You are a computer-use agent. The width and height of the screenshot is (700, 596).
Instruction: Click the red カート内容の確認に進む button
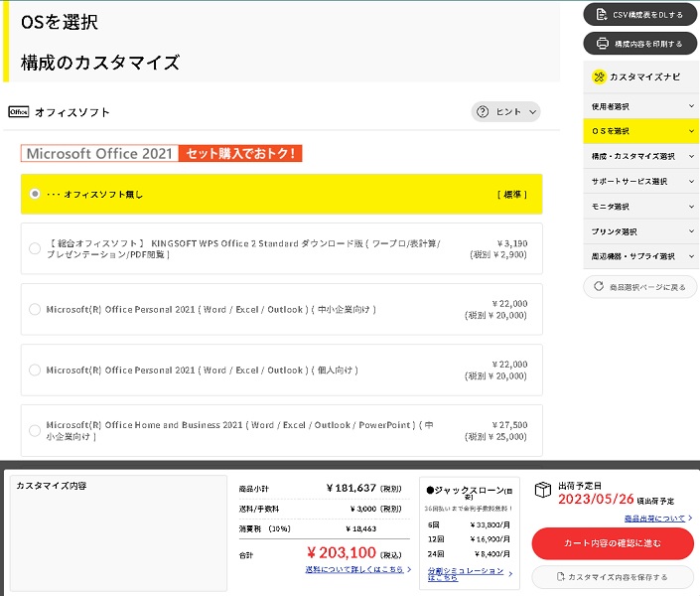pos(612,543)
